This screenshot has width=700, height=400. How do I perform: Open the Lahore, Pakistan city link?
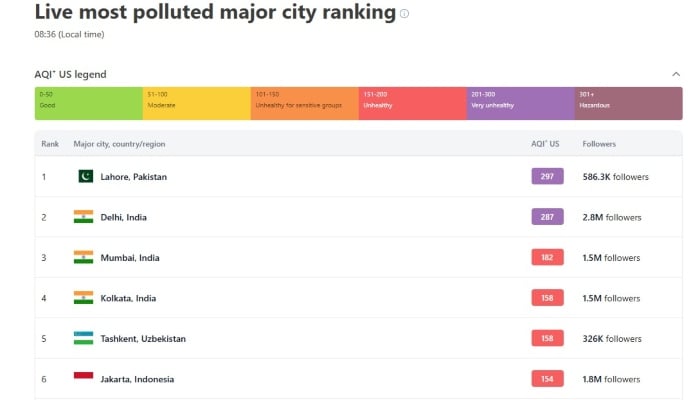pos(134,177)
